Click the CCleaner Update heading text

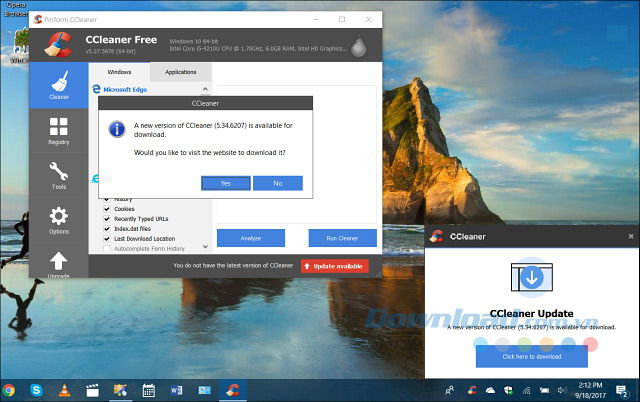[x=531, y=313]
